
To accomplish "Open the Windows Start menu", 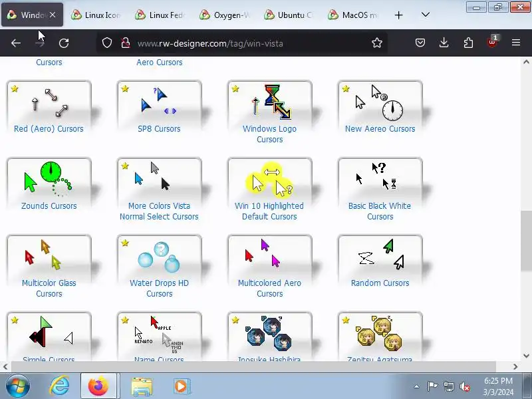I will [17, 386].
